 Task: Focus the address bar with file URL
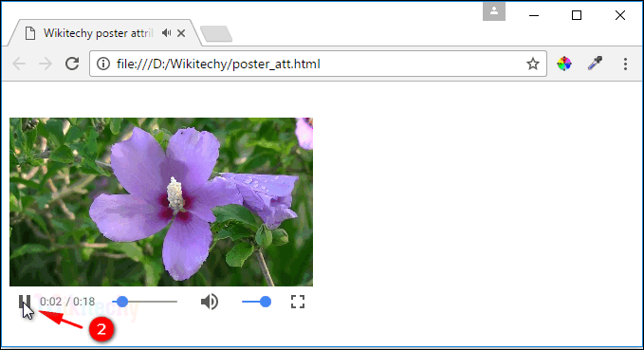click(318, 64)
